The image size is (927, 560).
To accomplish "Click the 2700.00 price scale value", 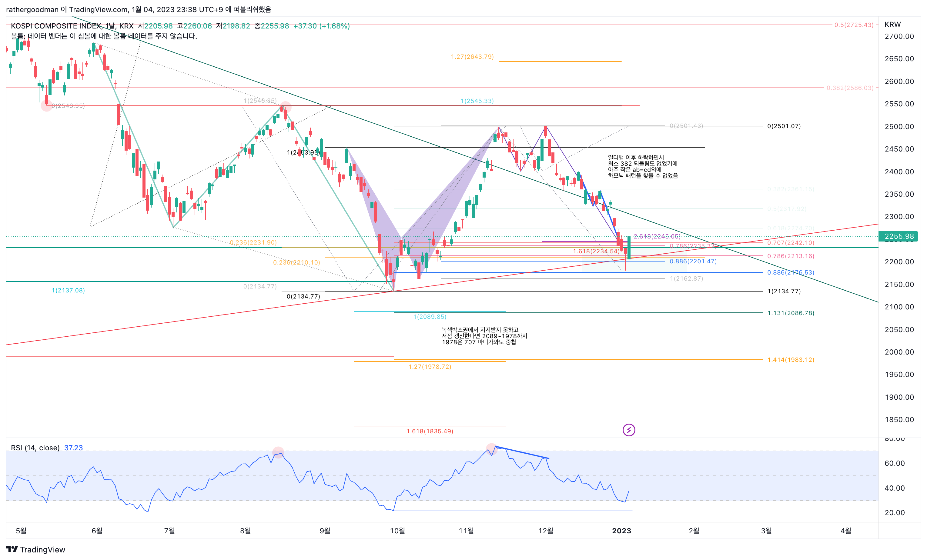I will (x=899, y=36).
